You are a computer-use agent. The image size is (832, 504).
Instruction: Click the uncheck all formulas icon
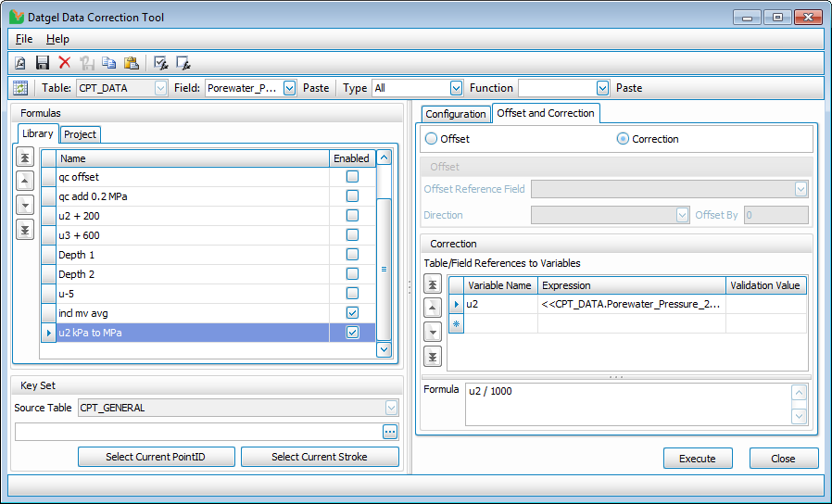[183, 63]
